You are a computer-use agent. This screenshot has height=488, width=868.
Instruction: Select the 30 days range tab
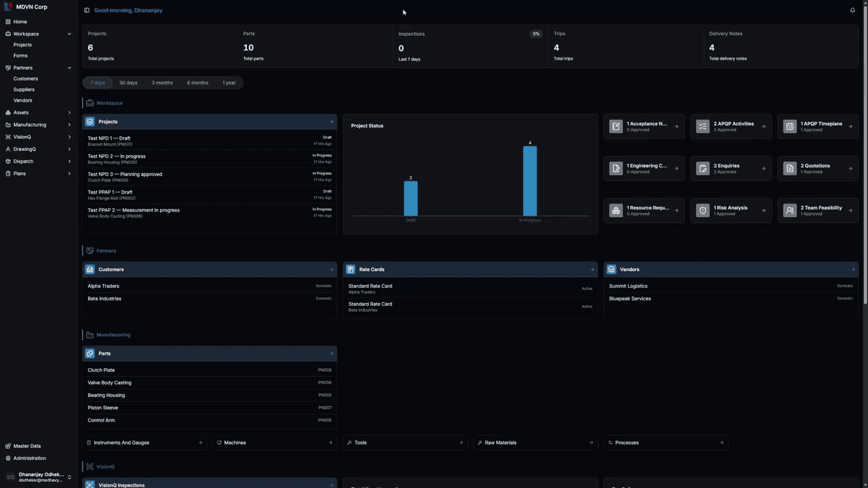(128, 83)
